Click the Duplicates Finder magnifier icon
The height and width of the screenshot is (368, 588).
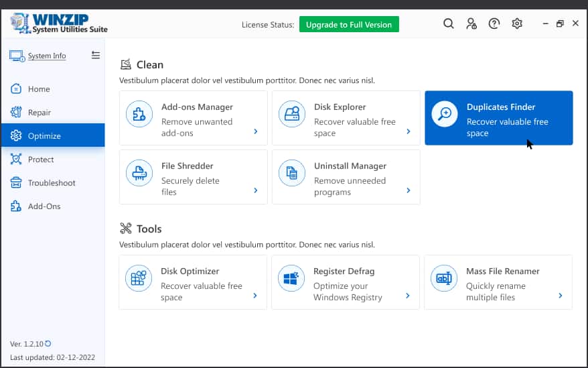(445, 114)
